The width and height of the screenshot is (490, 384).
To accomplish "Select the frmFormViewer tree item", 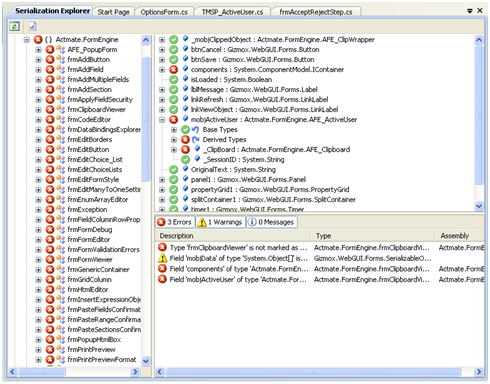I will [90, 260].
